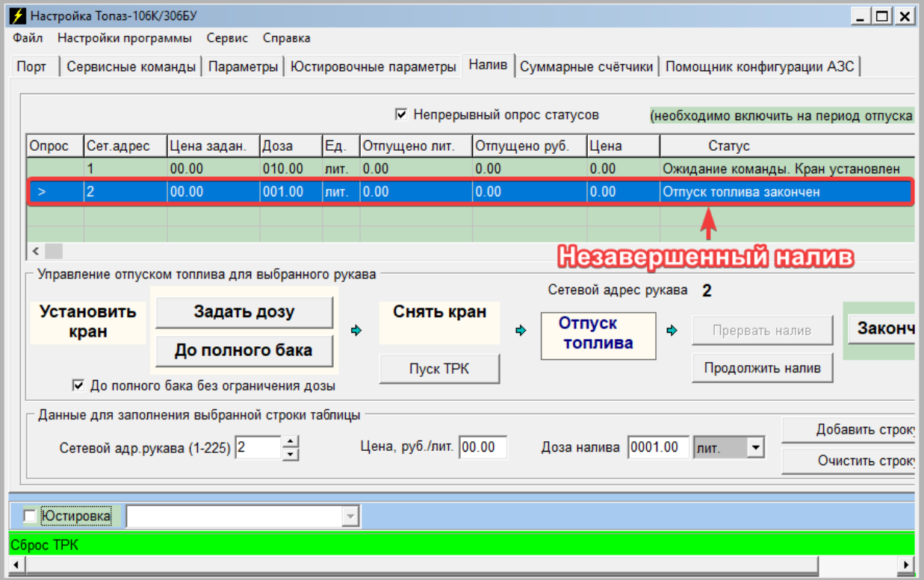Click the lightning app icon in the title bar
Viewport: 924px width, 580px height.
pos(18,16)
